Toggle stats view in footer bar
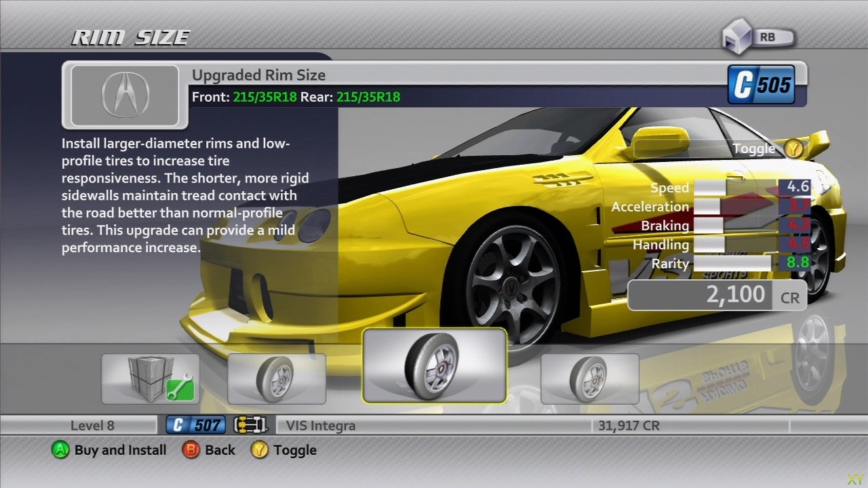868x488 pixels. pos(294,450)
